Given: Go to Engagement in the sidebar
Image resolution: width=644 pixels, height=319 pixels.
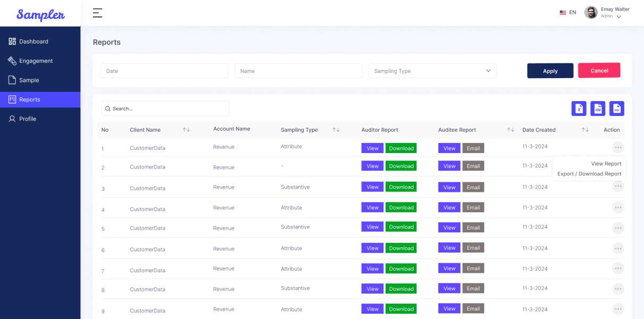Looking at the screenshot, I should 36,61.
